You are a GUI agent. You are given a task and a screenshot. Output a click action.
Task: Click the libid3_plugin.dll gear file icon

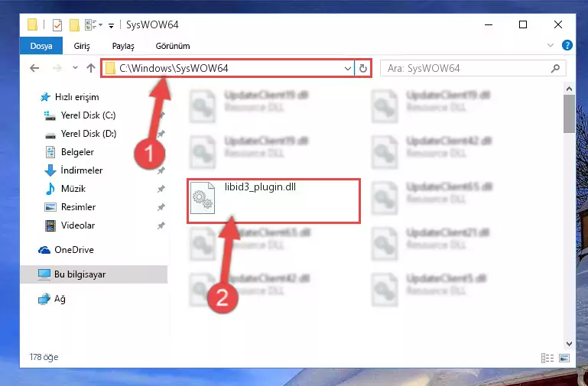coord(202,197)
